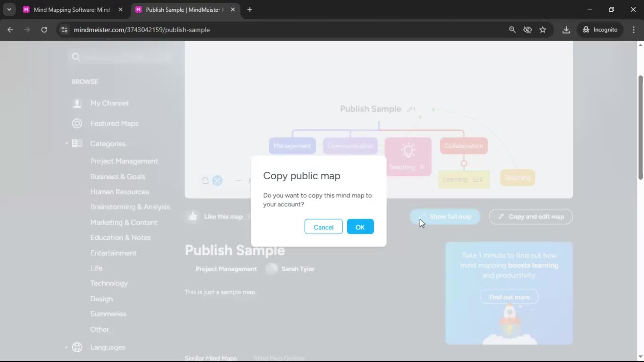Image resolution: width=644 pixels, height=362 pixels.
Task: Click the page icon in map toolbar
Action: [x=205, y=181]
